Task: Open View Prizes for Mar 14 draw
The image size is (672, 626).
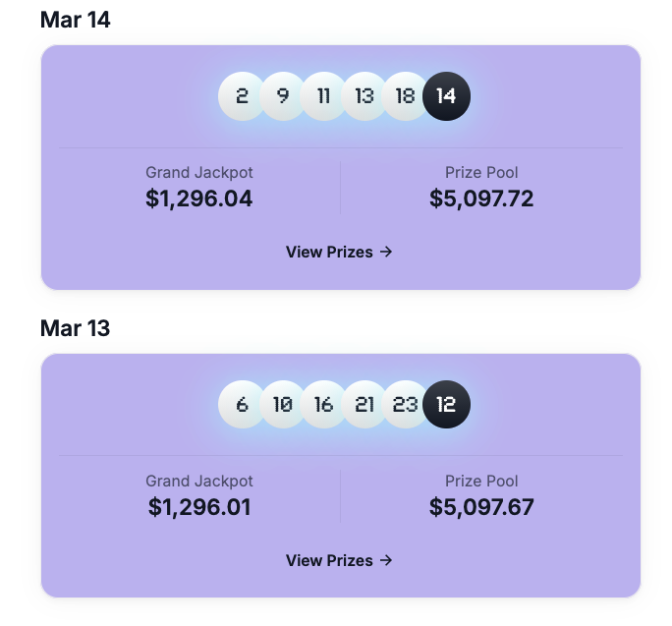Action: pos(339,252)
